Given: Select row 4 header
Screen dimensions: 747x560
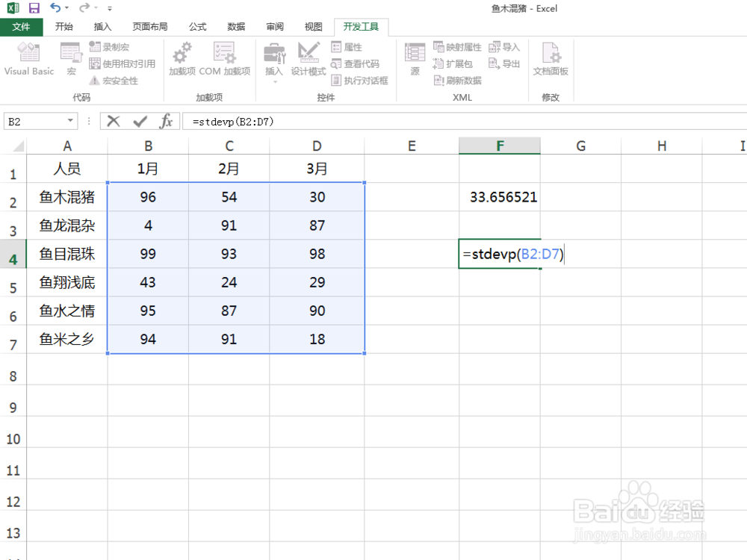Looking at the screenshot, I should pyautogui.click(x=13, y=255).
